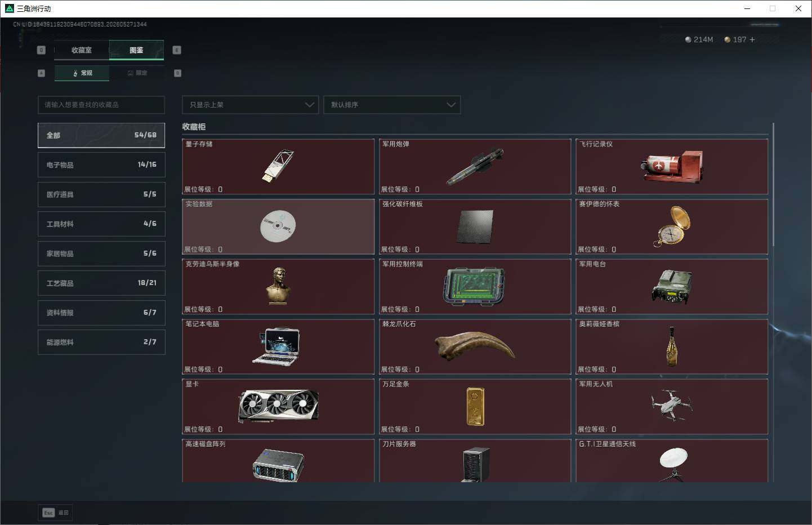The image size is (812, 525).
Task: Open the 军用炮弹 missile item
Action: pyautogui.click(x=475, y=167)
